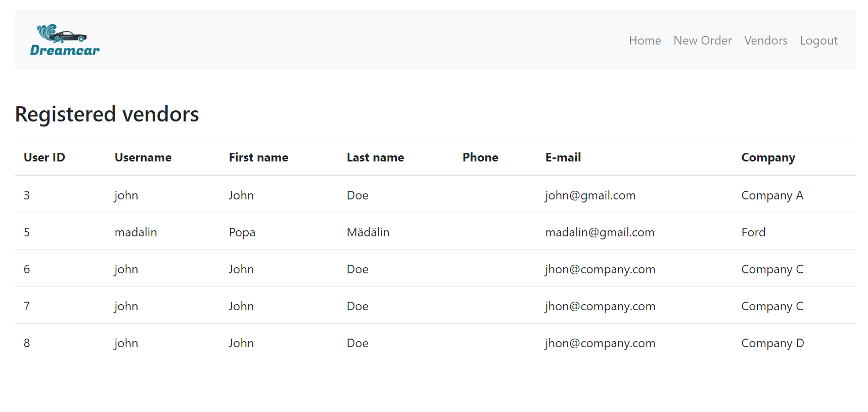868x412 pixels.
Task: Click jhon@company.com in user 7 row
Action: 600,306
